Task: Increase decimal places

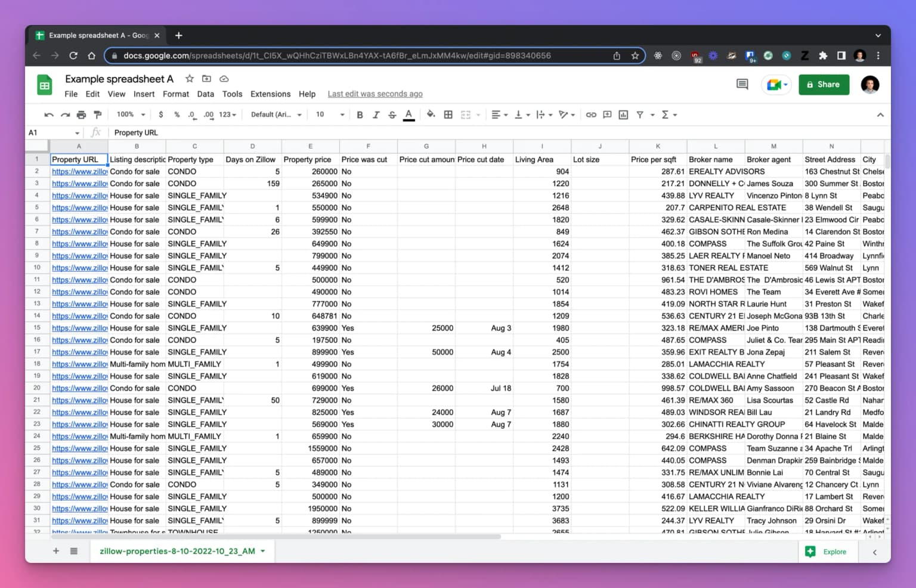Action: [x=208, y=114]
